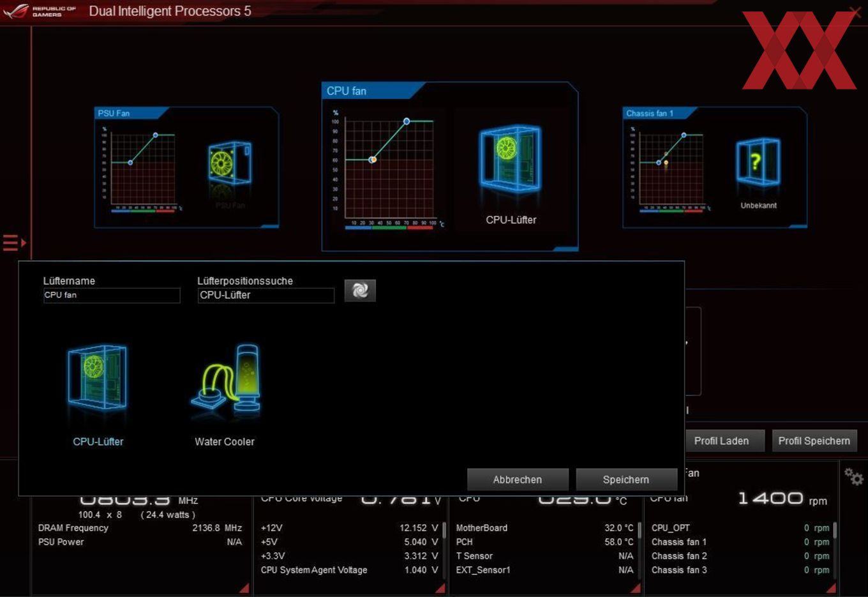Image resolution: width=868 pixels, height=597 pixels.
Task: Click the Chassis fan 2 rpm row
Action: pyautogui.click(x=740, y=556)
